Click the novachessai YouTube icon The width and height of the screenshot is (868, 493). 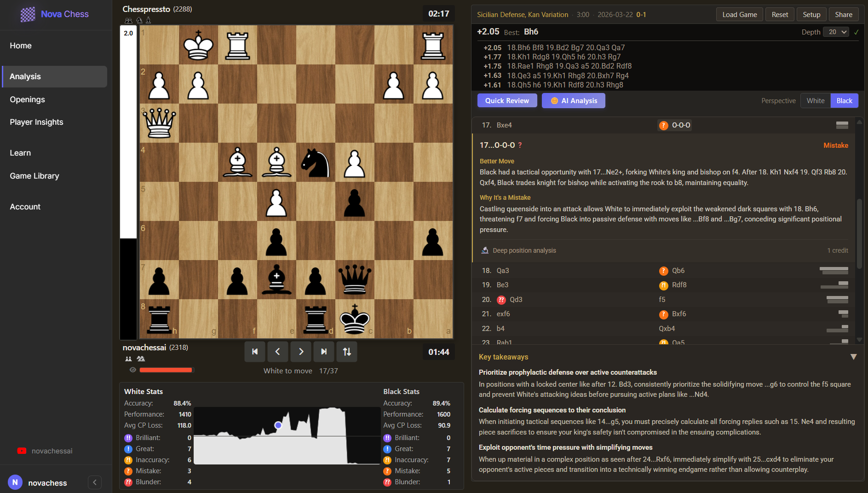[22, 451]
